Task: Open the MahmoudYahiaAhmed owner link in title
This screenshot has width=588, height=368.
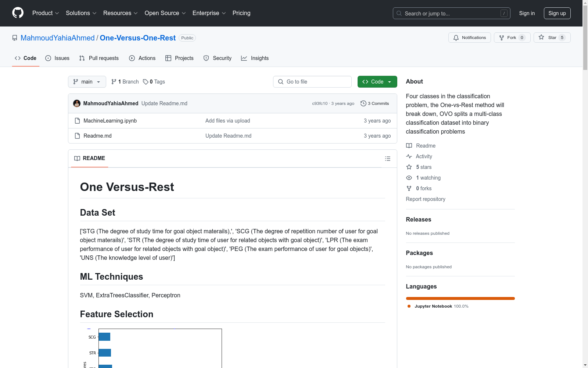Action: click(x=58, y=38)
